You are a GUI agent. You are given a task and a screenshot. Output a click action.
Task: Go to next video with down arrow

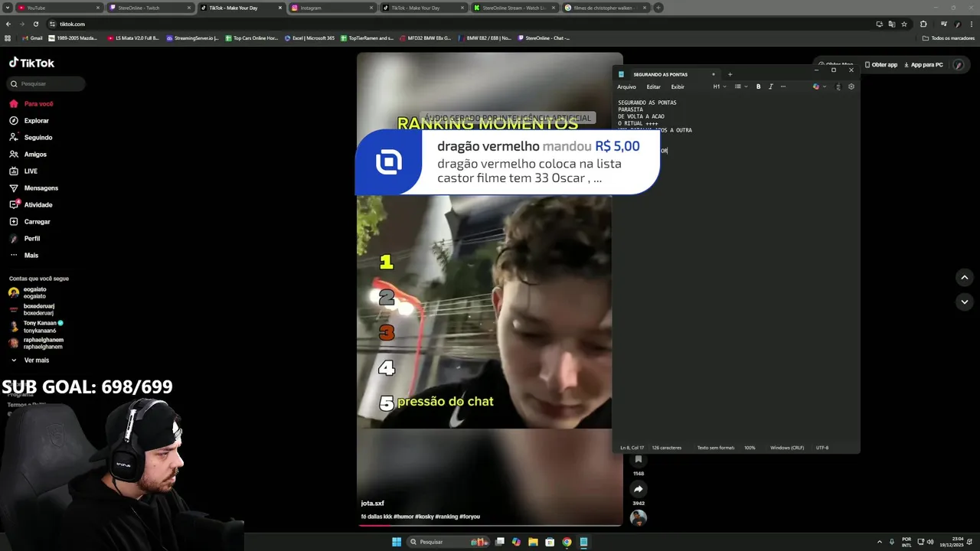click(965, 302)
